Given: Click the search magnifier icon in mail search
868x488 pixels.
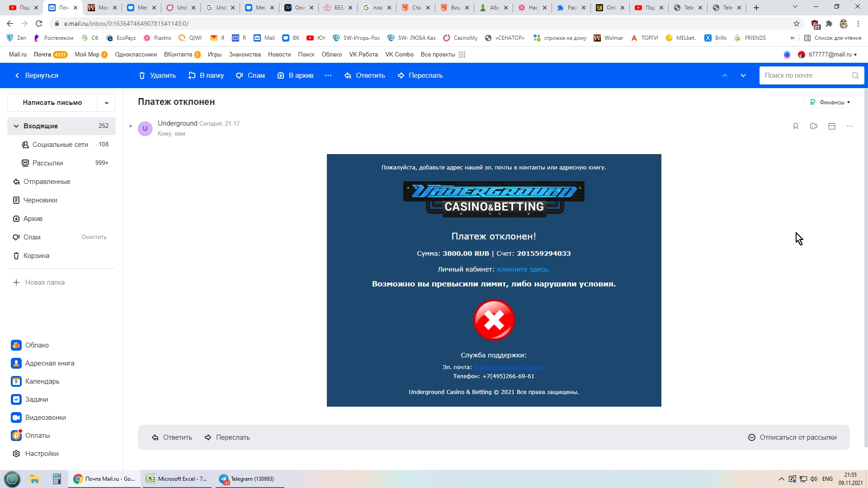Looking at the screenshot, I should click(855, 75).
